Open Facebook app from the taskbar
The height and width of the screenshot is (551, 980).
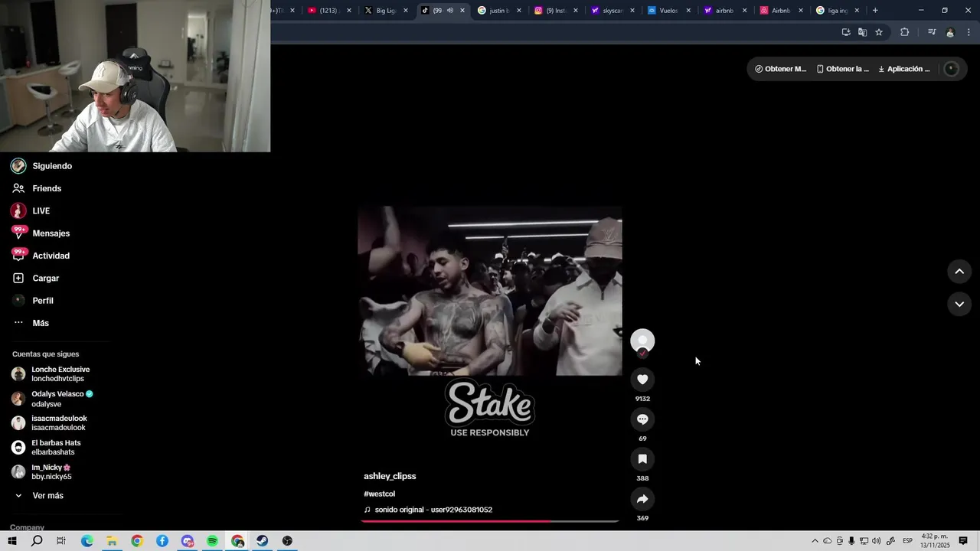162,541
